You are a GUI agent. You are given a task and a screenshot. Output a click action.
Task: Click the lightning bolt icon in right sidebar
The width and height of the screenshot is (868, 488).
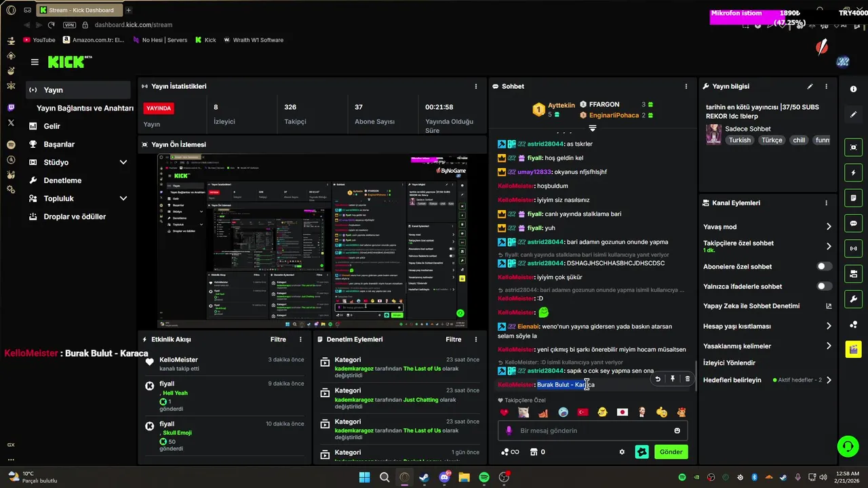click(853, 173)
